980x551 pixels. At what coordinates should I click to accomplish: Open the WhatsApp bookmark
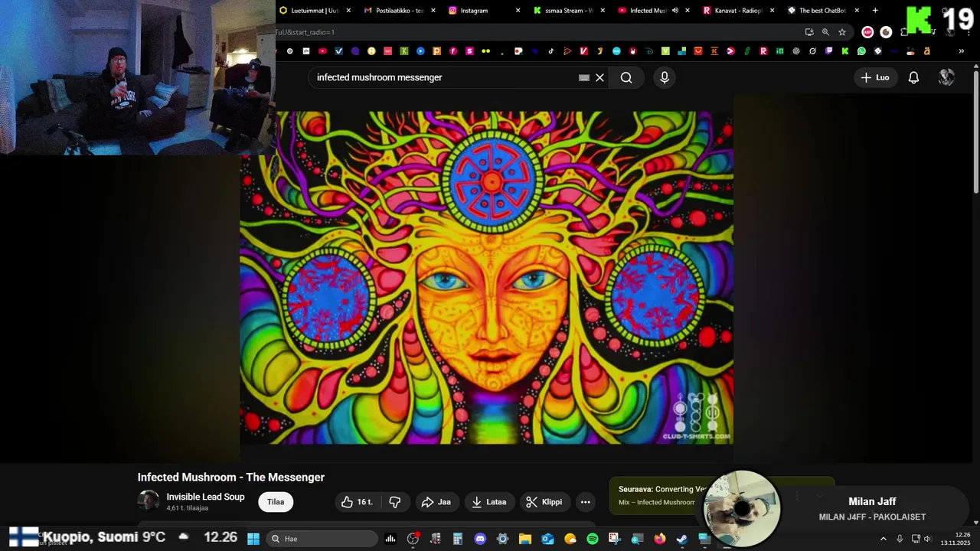861,51
